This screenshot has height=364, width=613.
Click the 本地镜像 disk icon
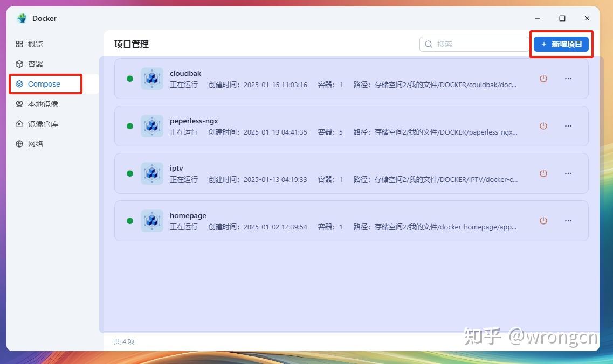19,104
